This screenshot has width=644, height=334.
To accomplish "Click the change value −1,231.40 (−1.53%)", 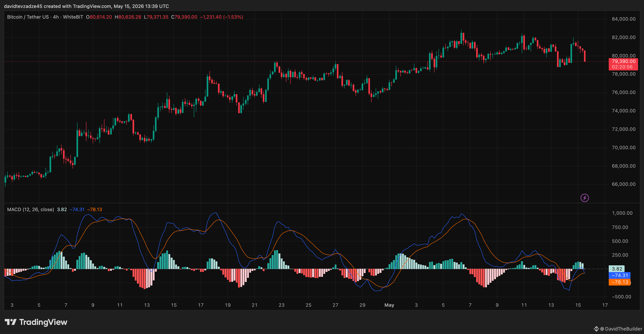I will click(222, 17).
